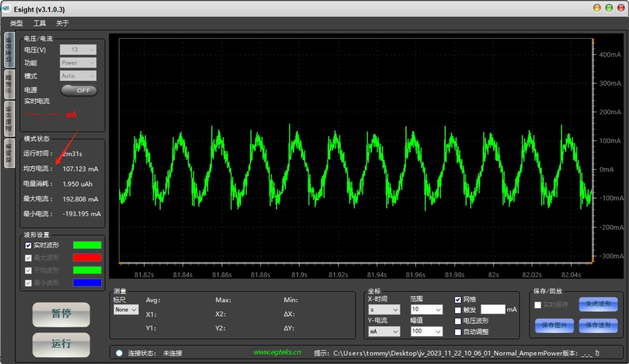Screen dimensions: 629x364
Task: Click the green 实时波形 color swatch
Action: point(87,245)
